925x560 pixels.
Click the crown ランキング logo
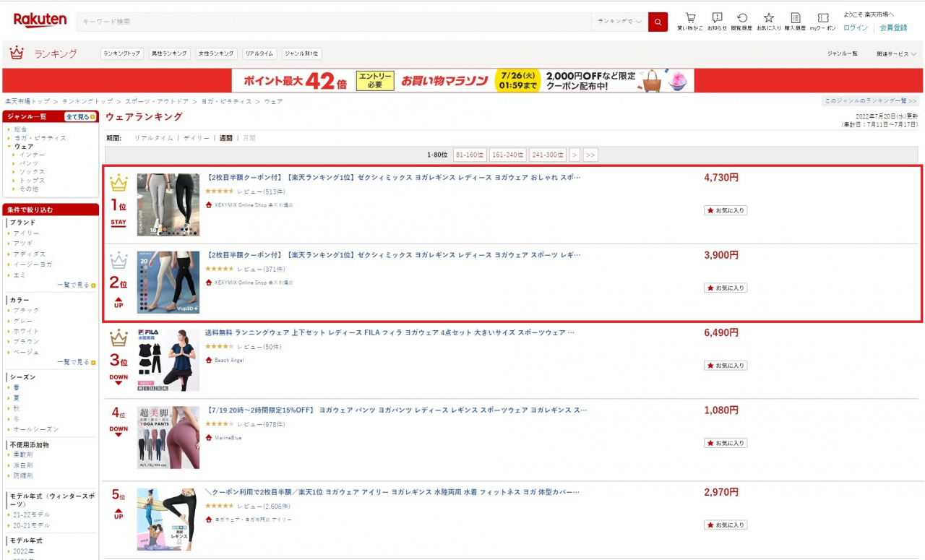[43, 53]
